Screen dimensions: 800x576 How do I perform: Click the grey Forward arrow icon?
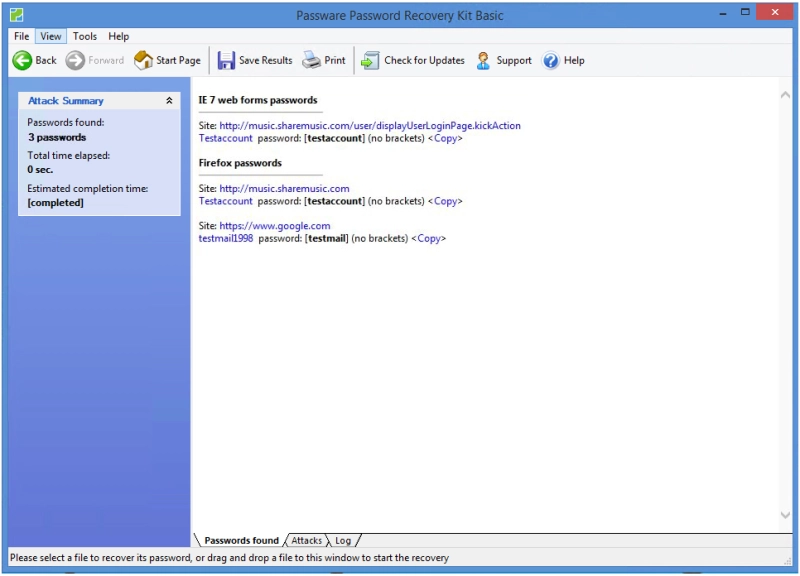[x=75, y=60]
